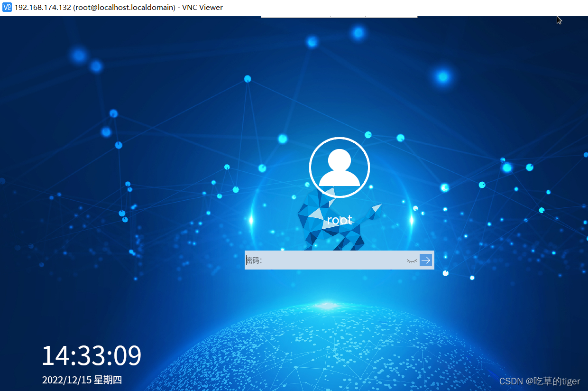Click the VNC Viewer title bar icon
Screen dimensions: 588x391
[7, 7]
